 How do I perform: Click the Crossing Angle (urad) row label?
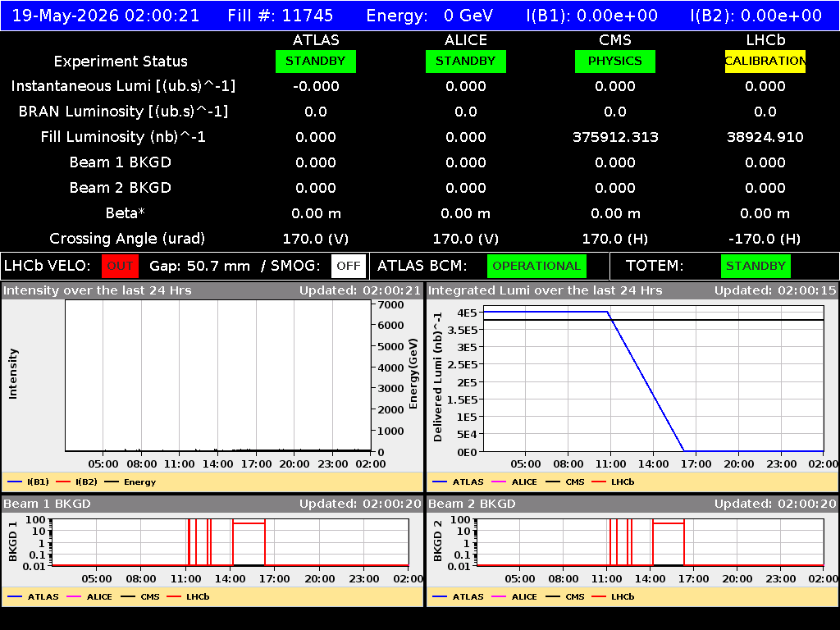pos(127,239)
